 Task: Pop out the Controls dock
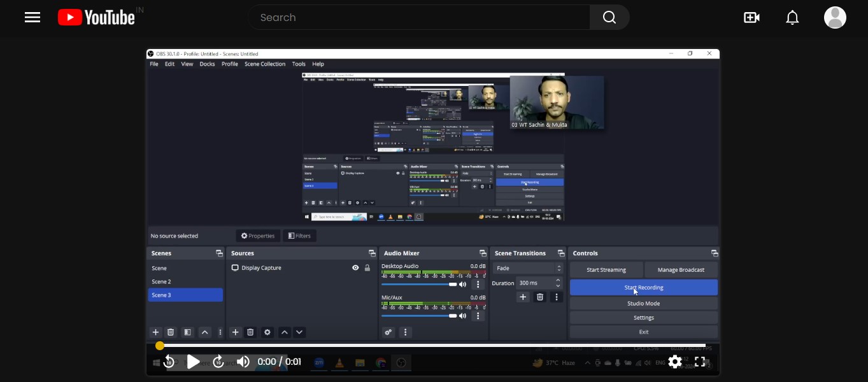715,253
